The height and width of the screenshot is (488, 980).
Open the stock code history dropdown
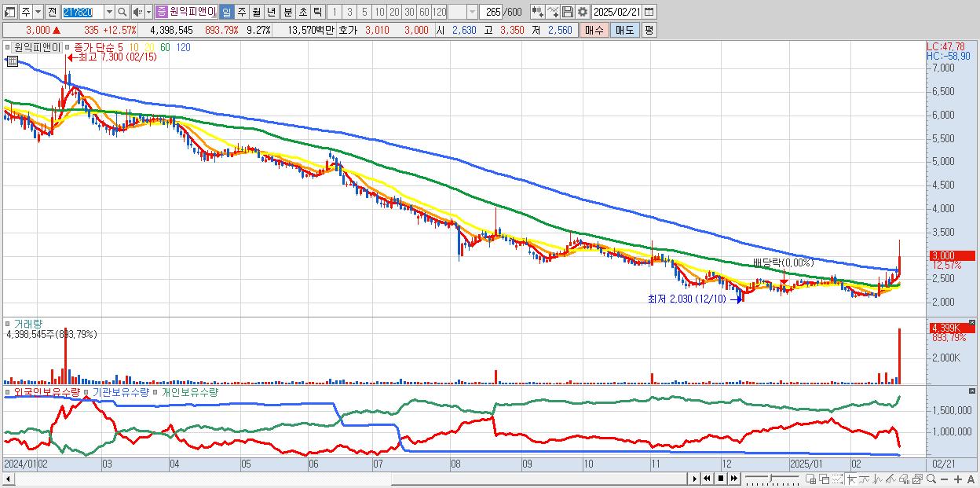pyautogui.click(x=109, y=12)
